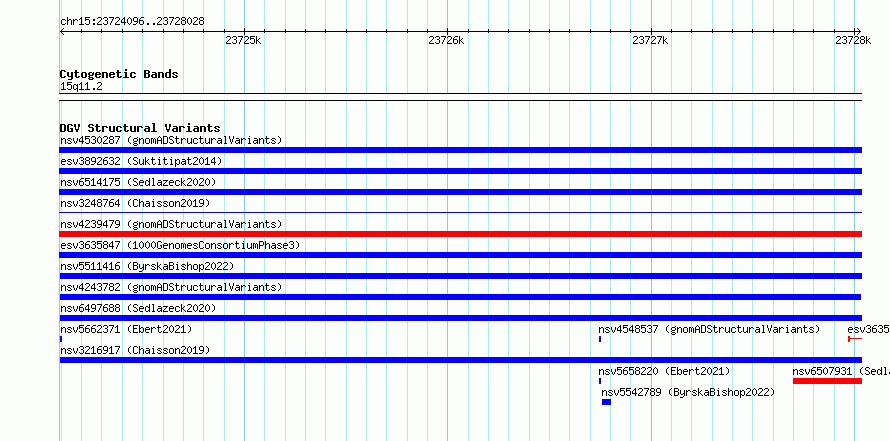Click the DGV Structural Variants track title
This screenshot has width=890, height=441.
[x=140, y=128]
